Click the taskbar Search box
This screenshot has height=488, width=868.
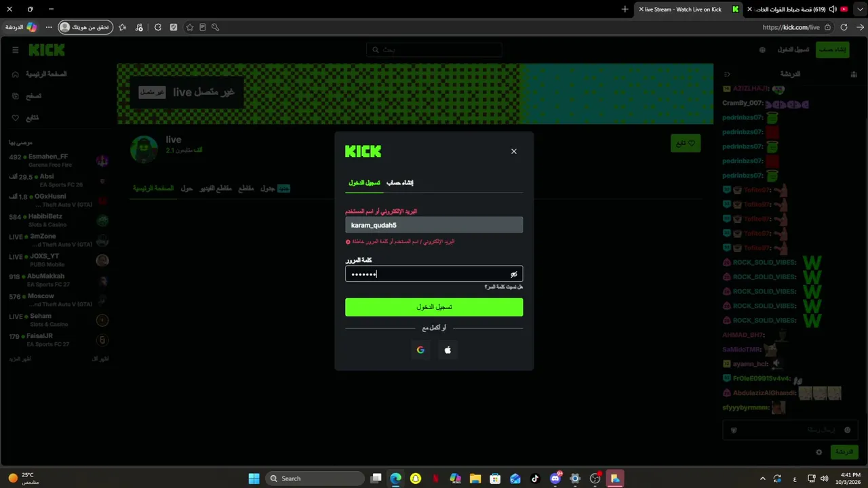coord(315,479)
